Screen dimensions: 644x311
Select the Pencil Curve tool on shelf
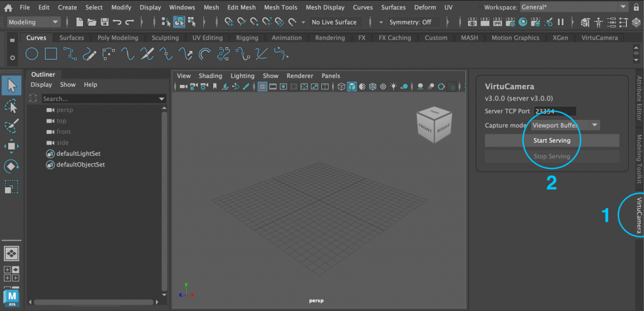click(90, 54)
